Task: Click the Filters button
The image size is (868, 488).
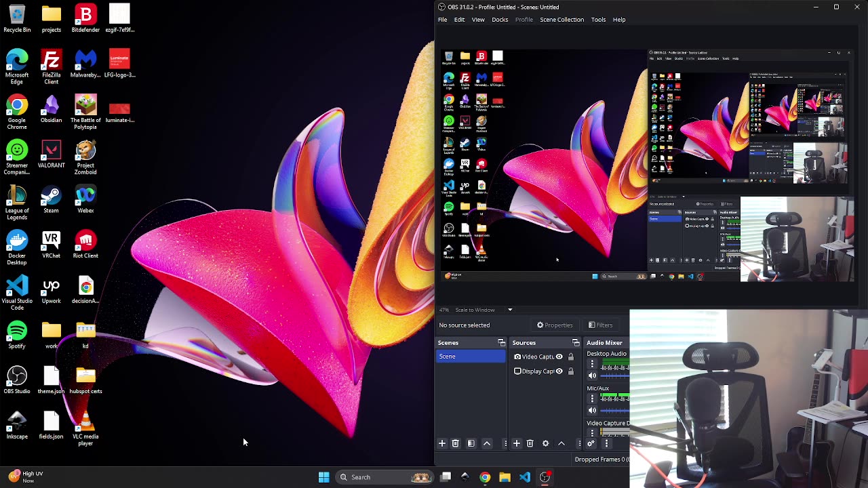Action: coord(600,325)
